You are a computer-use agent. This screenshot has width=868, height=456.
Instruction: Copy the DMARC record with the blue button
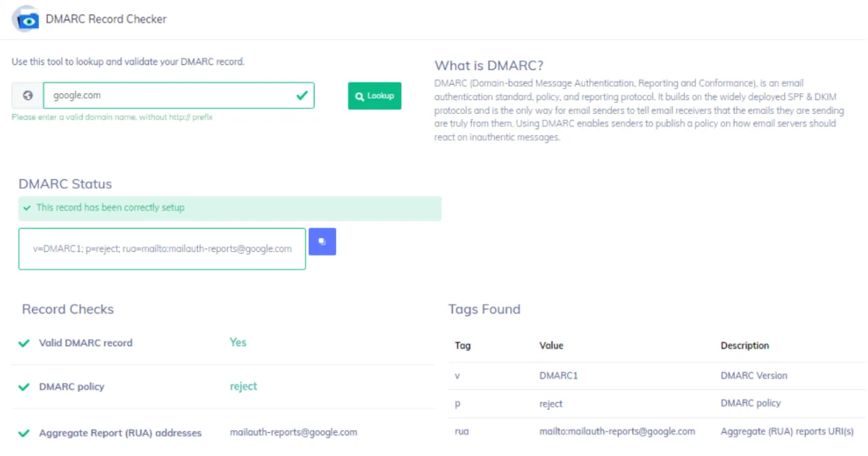click(x=322, y=241)
